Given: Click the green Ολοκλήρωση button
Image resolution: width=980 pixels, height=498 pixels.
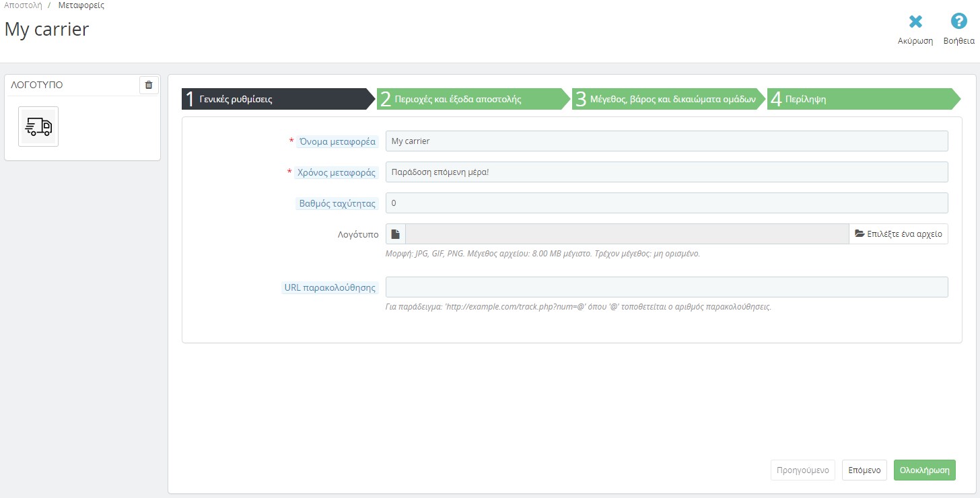Looking at the screenshot, I should pyautogui.click(x=924, y=470).
